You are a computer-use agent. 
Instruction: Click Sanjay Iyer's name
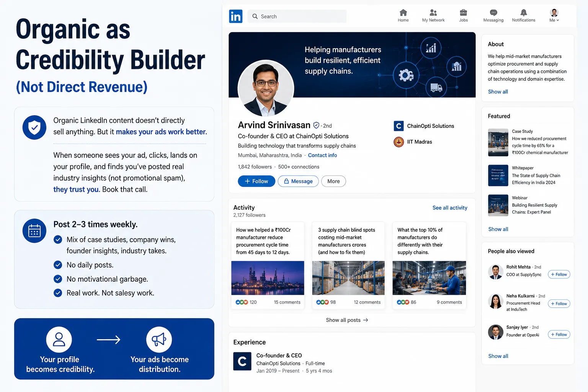[x=517, y=327]
